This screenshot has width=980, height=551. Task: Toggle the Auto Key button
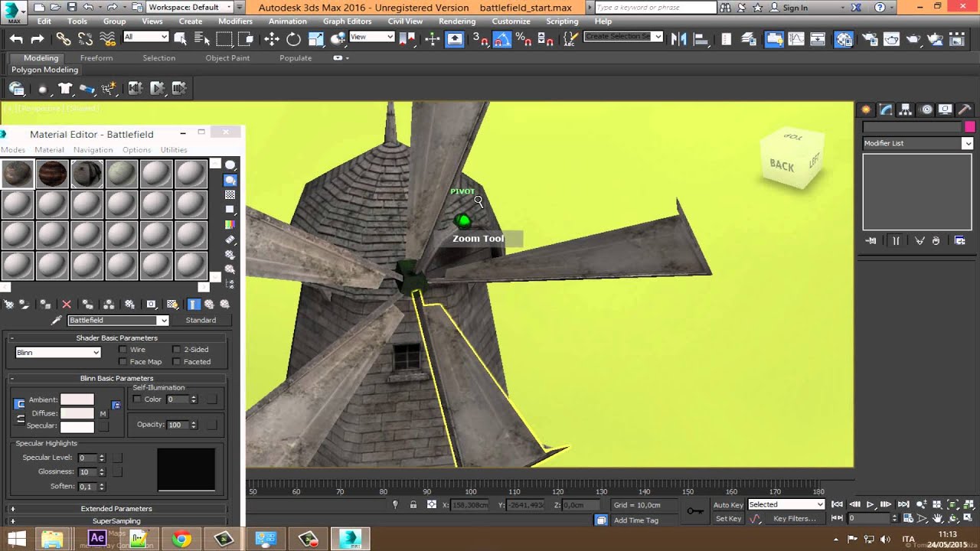tap(728, 505)
